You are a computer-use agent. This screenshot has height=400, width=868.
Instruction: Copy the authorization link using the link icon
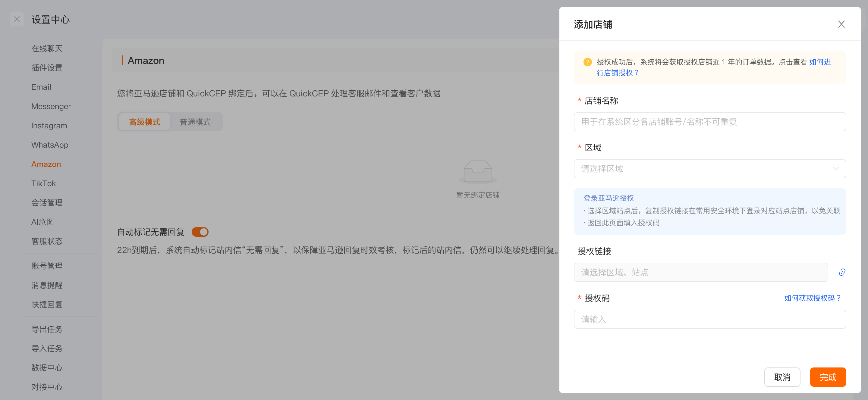842,272
